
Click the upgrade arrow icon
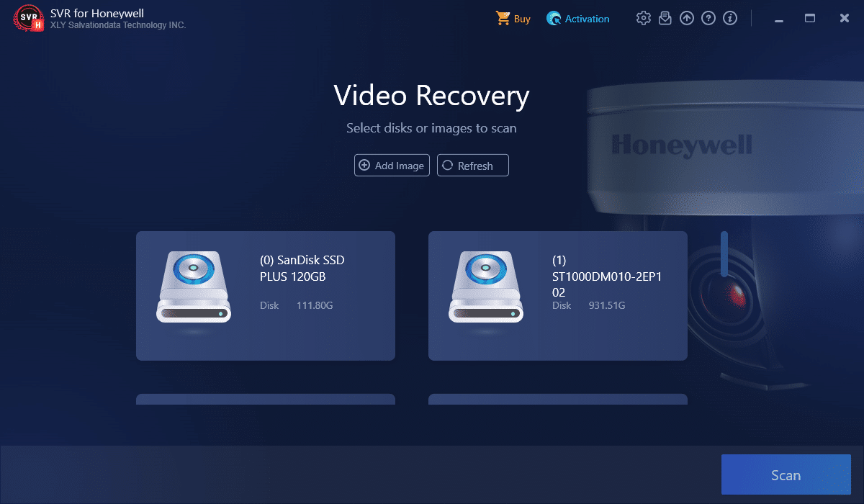[x=687, y=19]
